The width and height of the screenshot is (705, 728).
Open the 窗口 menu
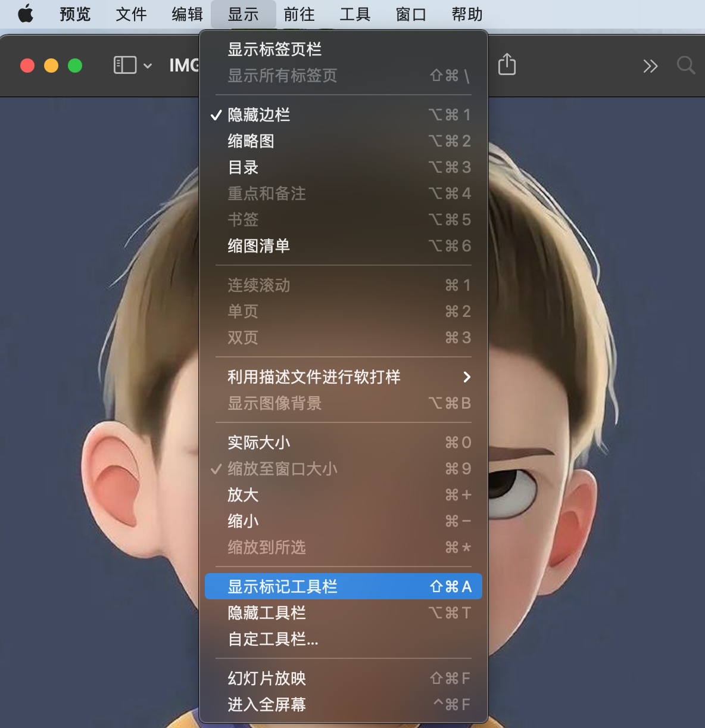tap(411, 14)
